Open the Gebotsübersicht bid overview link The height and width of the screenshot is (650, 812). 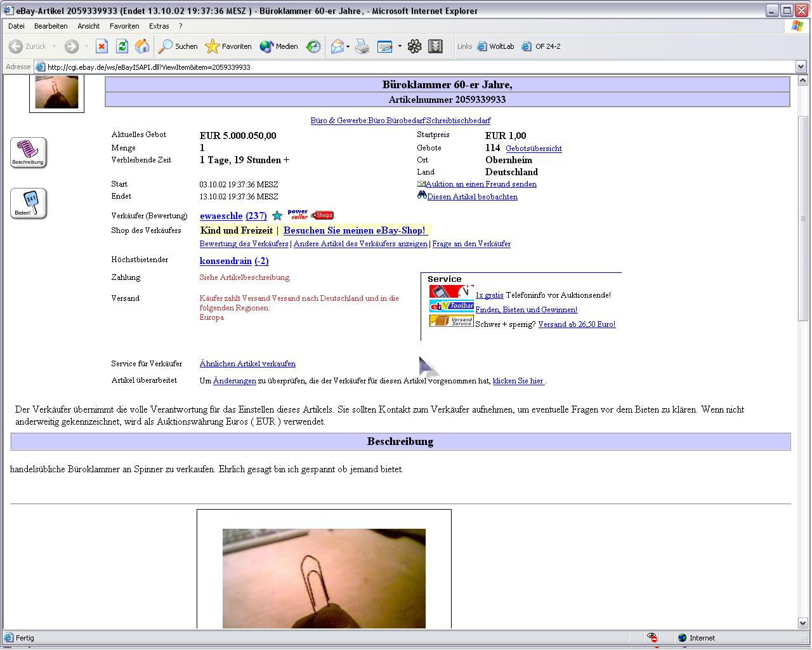[x=534, y=149]
